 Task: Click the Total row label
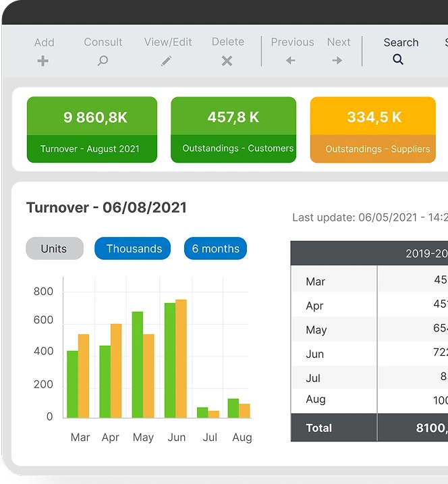click(x=318, y=428)
